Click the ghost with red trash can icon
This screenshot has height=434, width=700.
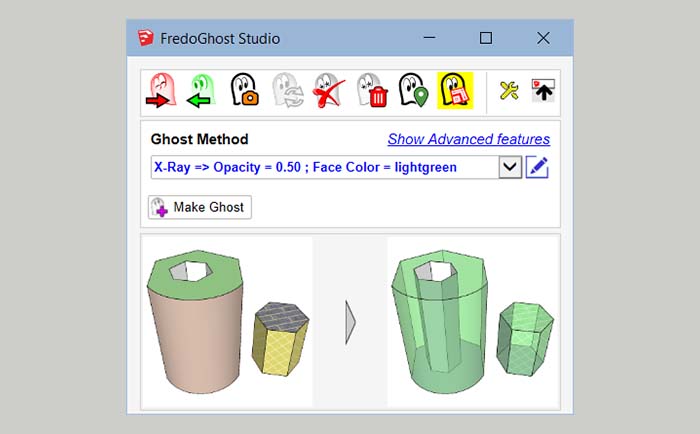point(369,91)
